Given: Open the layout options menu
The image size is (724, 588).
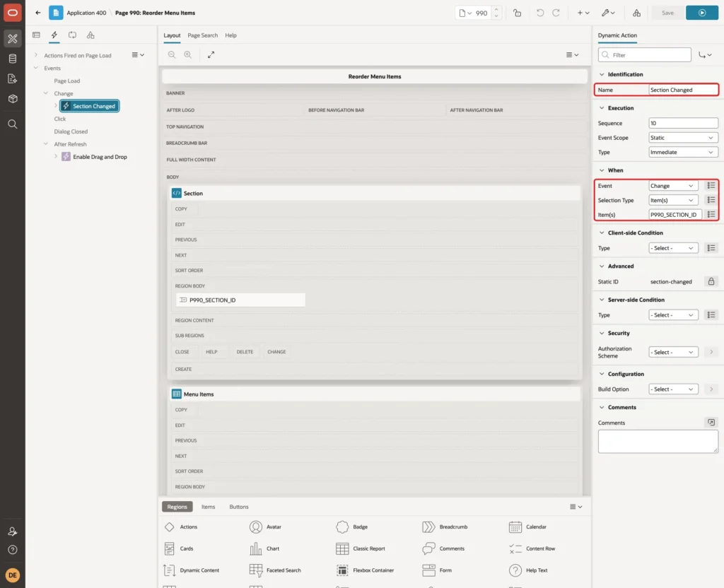Looking at the screenshot, I should point(572,54).
